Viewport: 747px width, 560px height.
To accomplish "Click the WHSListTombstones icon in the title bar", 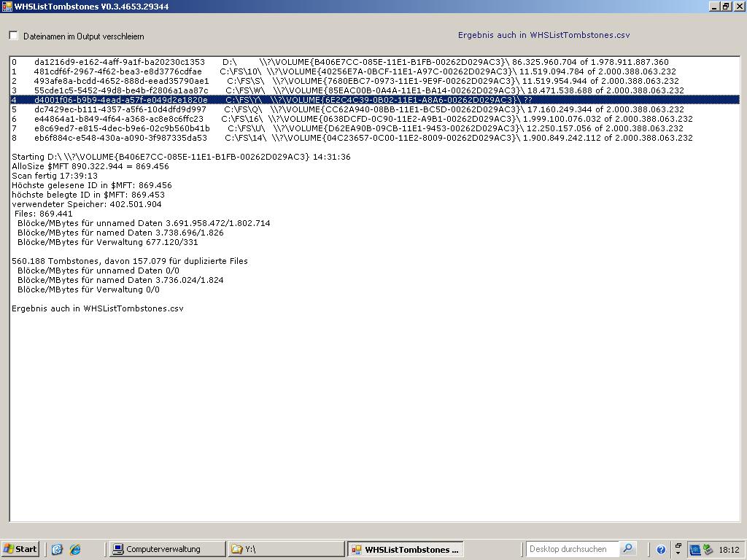I will tap(6, 6).
